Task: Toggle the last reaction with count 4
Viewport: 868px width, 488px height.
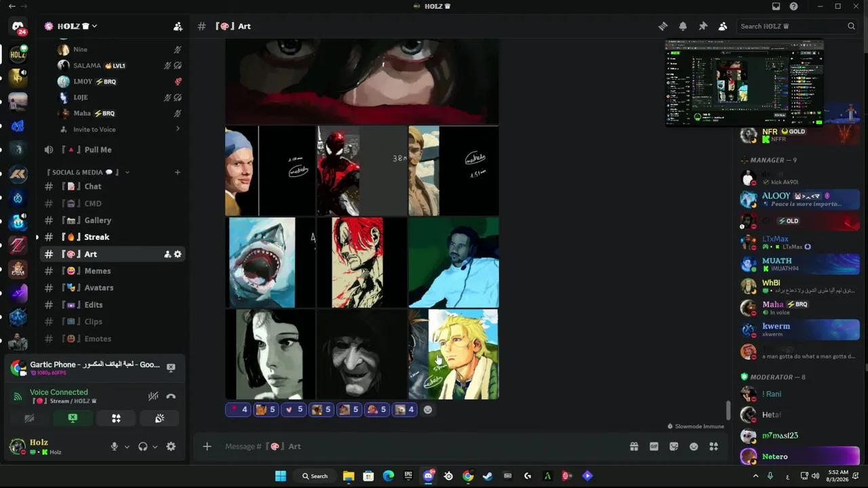Action: click(x=405, y=409)
